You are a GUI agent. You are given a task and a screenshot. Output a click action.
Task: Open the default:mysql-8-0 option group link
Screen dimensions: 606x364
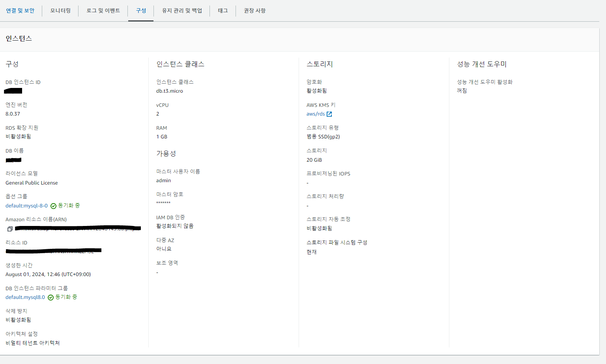tap(26, 206)
